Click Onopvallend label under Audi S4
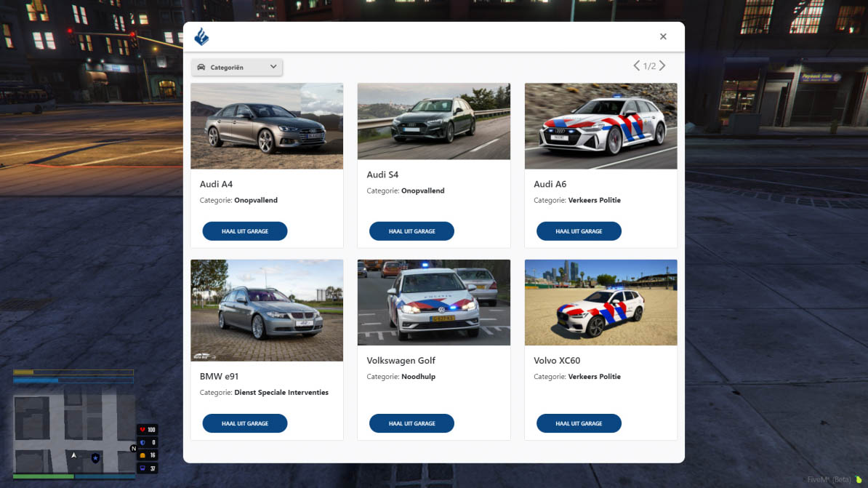This screenshot has width=868, height=488. pos(423,191)
